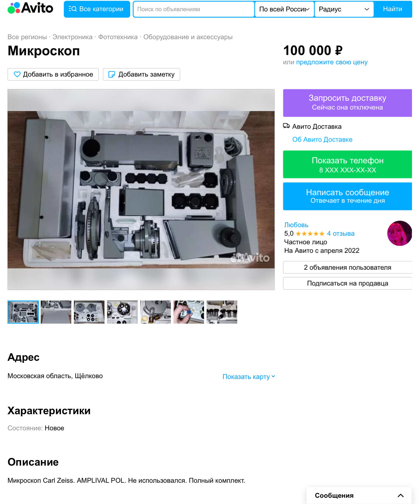This screenshot has height=504, width=420.
Task: Select the second photo thumbnail
Action: pyautogui.click(x=56, y=312)
